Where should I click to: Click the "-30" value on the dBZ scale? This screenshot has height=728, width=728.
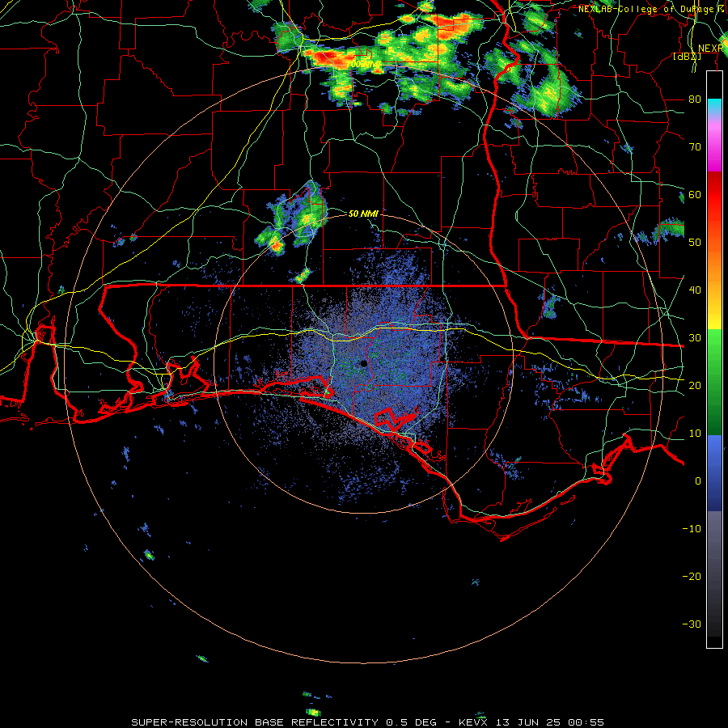tap(692, 624)
